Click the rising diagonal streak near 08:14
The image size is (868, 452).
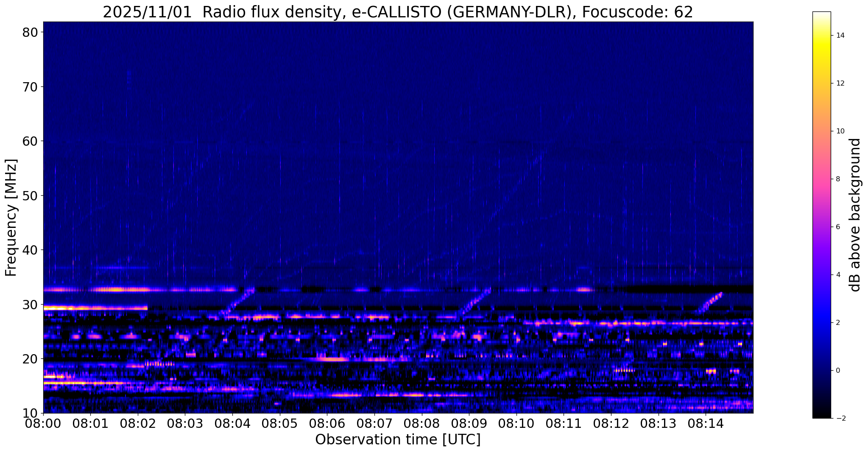pyautogui.click(x=709, y=302)
